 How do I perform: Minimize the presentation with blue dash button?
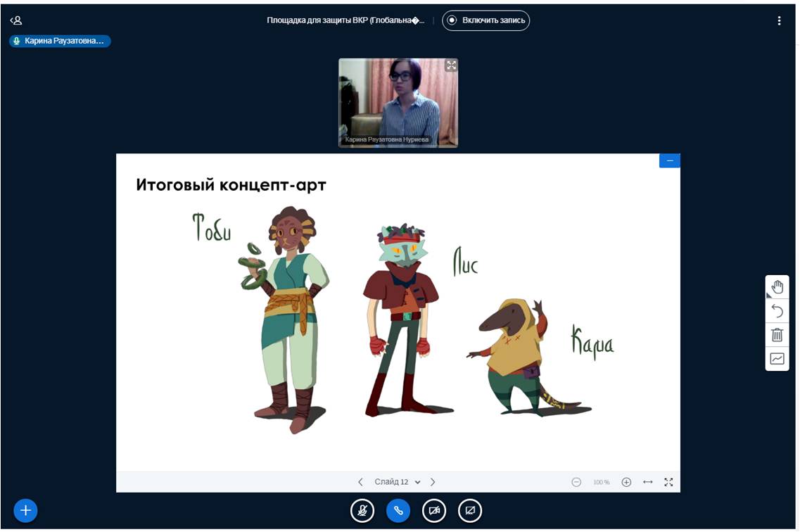coord(669,161)
